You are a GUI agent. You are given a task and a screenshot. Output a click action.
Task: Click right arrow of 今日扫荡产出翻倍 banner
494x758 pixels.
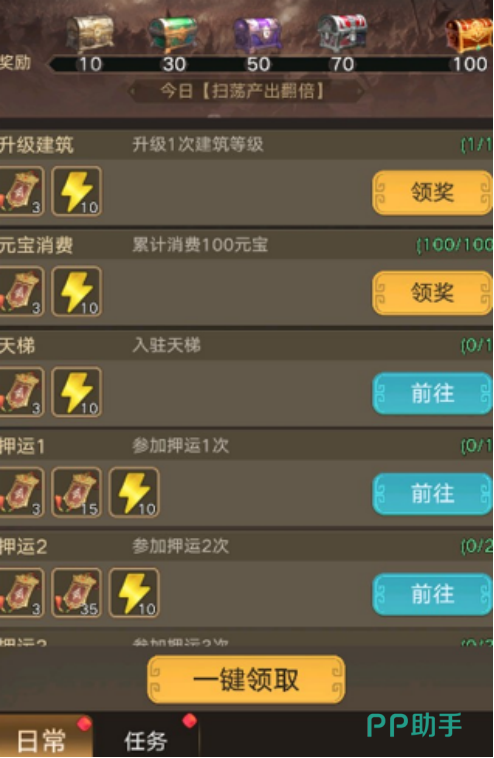[359, 90]
